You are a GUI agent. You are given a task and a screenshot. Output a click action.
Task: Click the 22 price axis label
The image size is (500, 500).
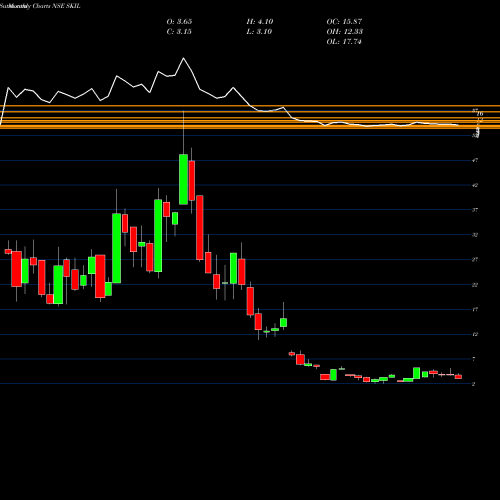click(475, 285)
